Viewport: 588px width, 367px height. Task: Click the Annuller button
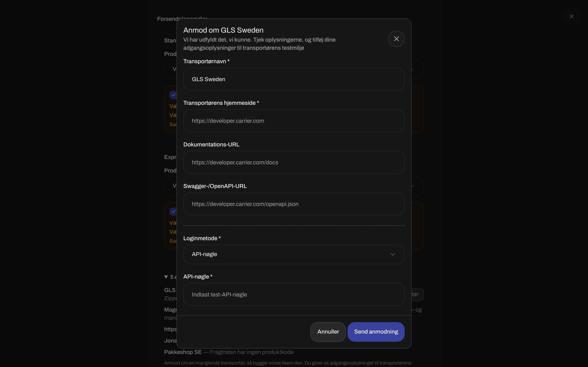[x=328, y=332]
